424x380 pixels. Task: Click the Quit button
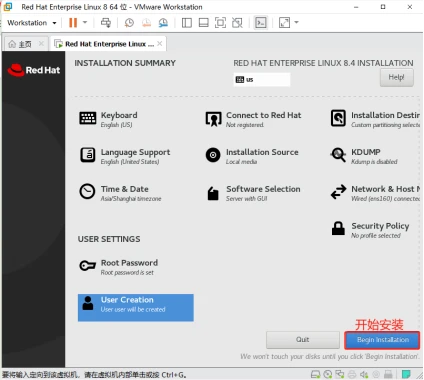point(303,340)
